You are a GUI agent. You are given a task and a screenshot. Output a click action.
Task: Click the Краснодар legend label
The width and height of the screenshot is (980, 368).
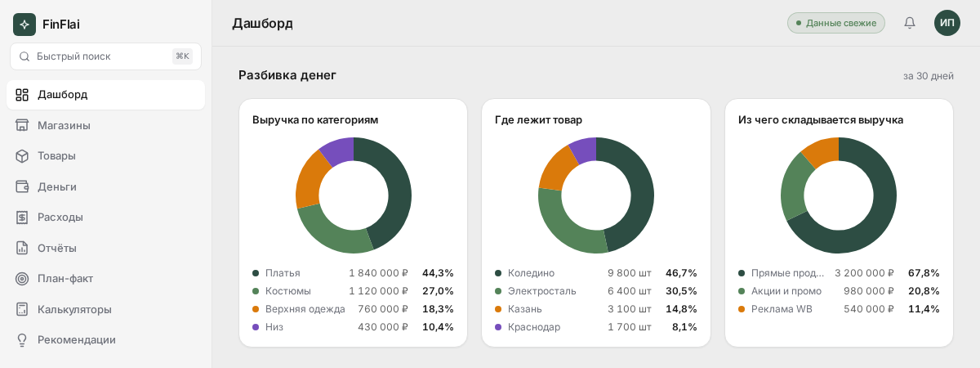(536, 327)
